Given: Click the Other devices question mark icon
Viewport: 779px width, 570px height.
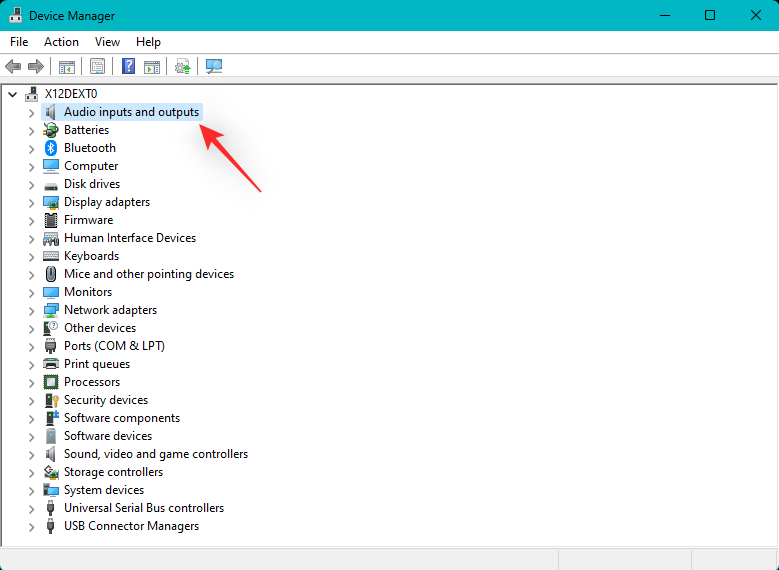Looking at the screenshot, I should [51, 328].
